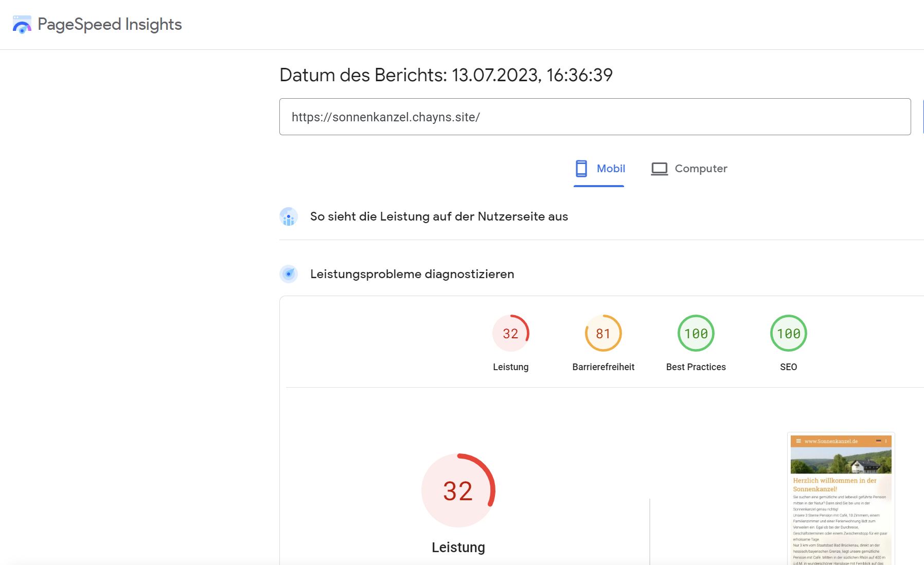Open the mobile page screenshot thumbnail of Sonnenkanzel

841,500
